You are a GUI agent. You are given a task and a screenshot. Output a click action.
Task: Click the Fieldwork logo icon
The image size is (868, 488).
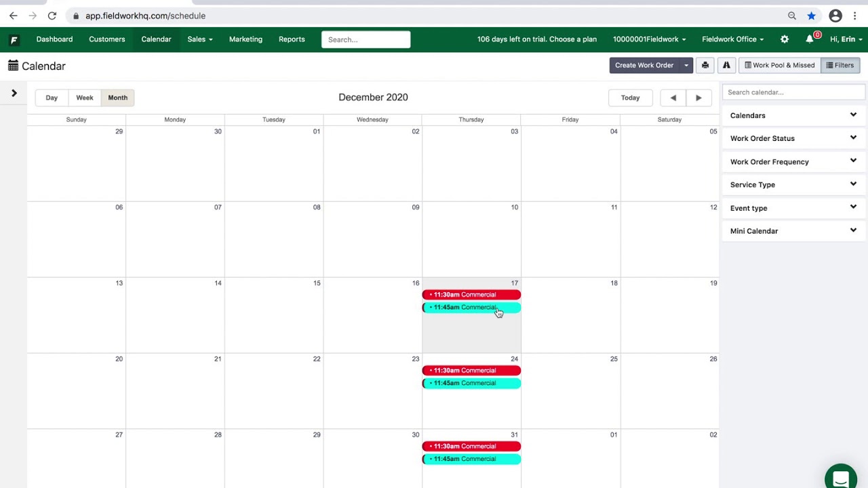click(x=14, y=40)
